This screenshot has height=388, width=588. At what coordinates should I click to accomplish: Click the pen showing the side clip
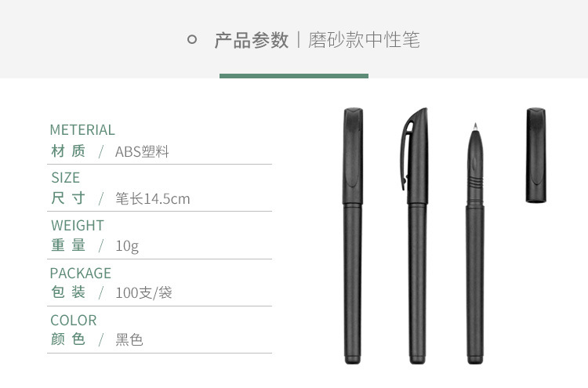[x=415, y=236]
